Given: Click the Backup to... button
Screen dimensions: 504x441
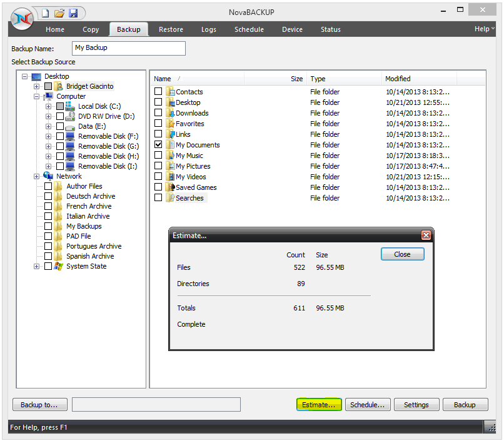Looking at the screenshot, I should coord(40,405).
